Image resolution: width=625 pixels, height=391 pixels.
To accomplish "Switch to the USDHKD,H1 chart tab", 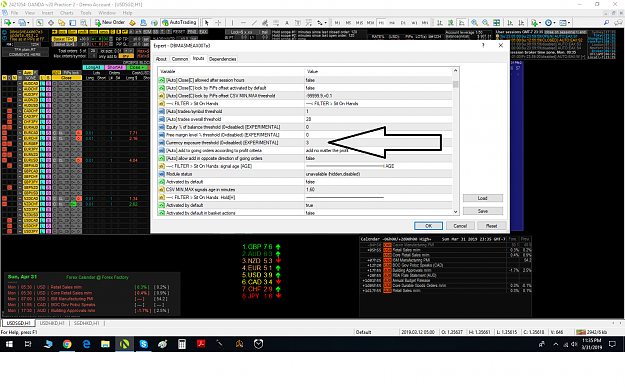I will (x=52, y=323).
